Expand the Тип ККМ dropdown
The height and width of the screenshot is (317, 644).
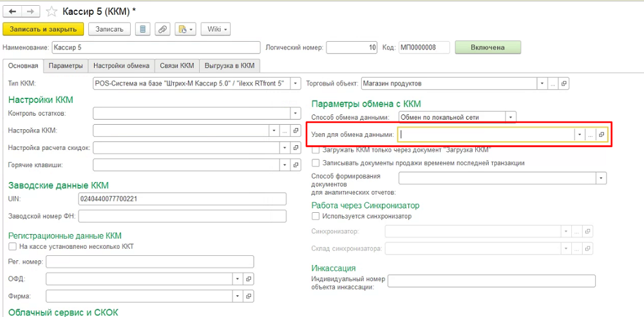click(295, 83)
